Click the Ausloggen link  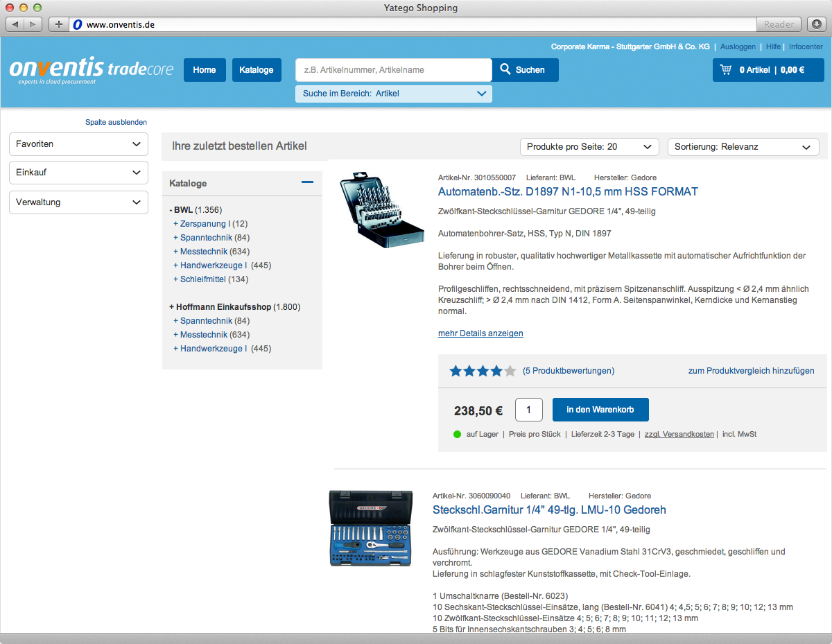pyautogui.click(x=738, y=46)
